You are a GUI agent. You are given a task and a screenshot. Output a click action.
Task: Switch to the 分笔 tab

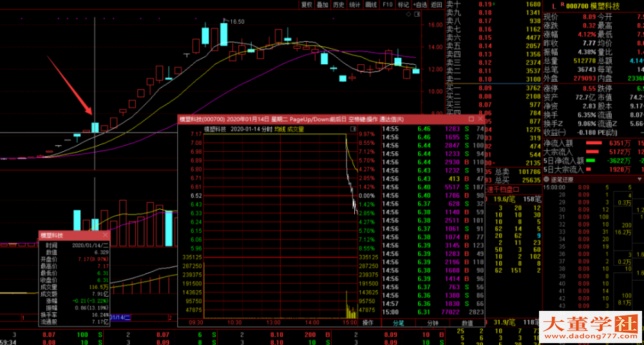(x=398, y=322)
